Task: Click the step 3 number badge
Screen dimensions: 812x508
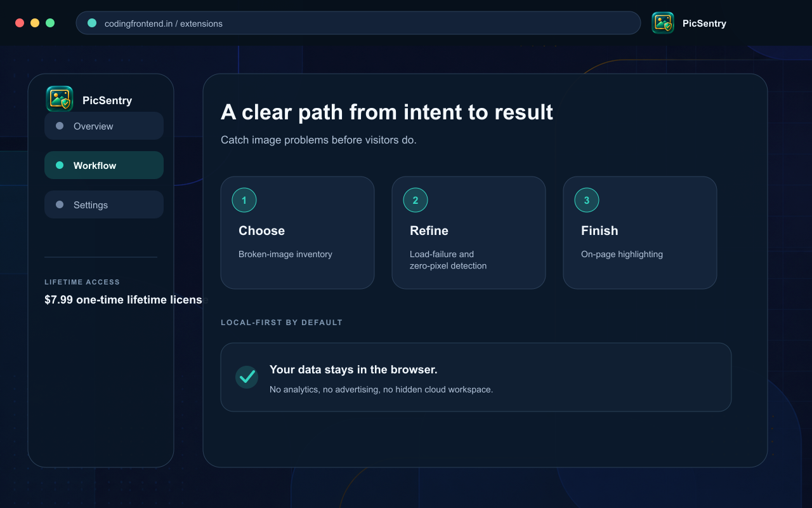Action: point(587,200)
